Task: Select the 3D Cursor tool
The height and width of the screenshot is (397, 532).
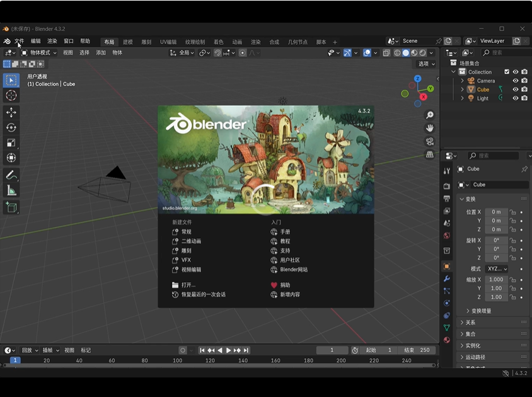Action: coord(11,95)
